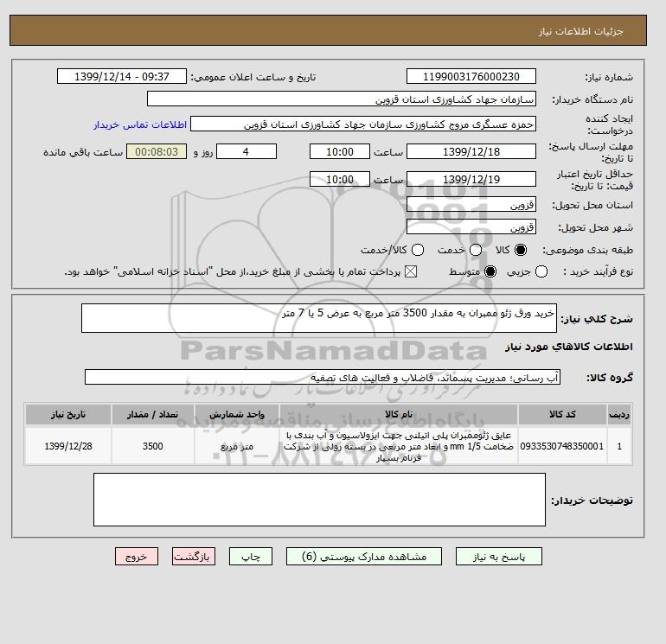Click the delivery province field قزوین
666x644 pixels.
coord(471,205)
